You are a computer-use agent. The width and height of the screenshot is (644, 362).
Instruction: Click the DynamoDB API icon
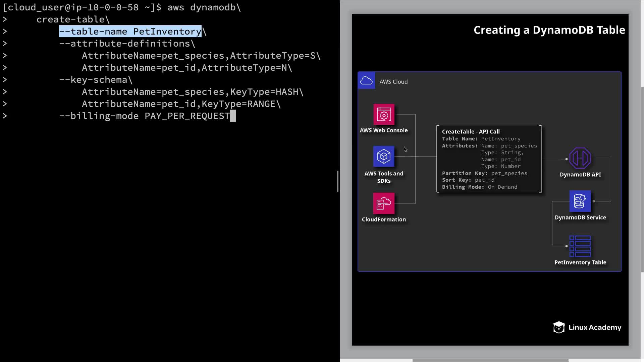[x=580, y=158]
